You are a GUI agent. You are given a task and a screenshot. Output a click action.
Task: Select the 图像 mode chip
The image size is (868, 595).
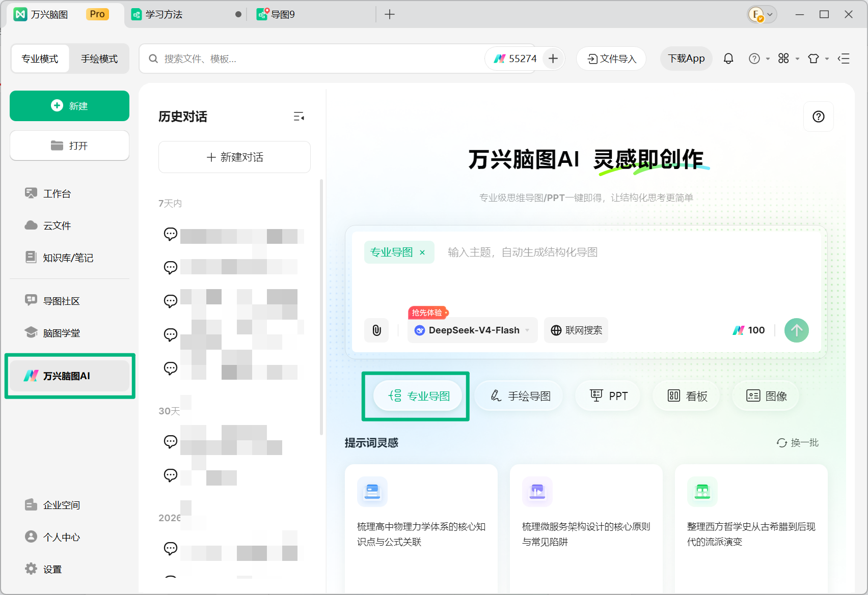(x=766, y=396)
